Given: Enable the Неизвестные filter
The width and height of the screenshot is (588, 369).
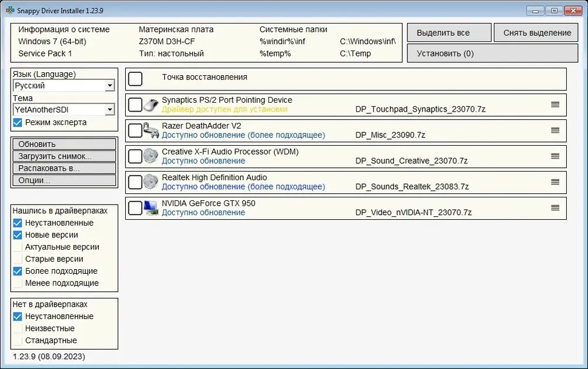Looking at the screenshot, I should pos(18,328).
